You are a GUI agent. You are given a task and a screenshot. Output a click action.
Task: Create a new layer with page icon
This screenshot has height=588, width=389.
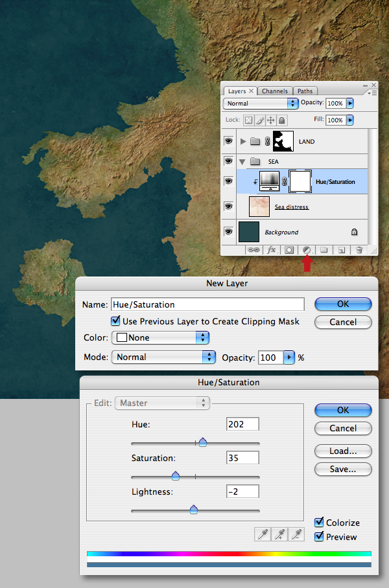coord(341,250)
